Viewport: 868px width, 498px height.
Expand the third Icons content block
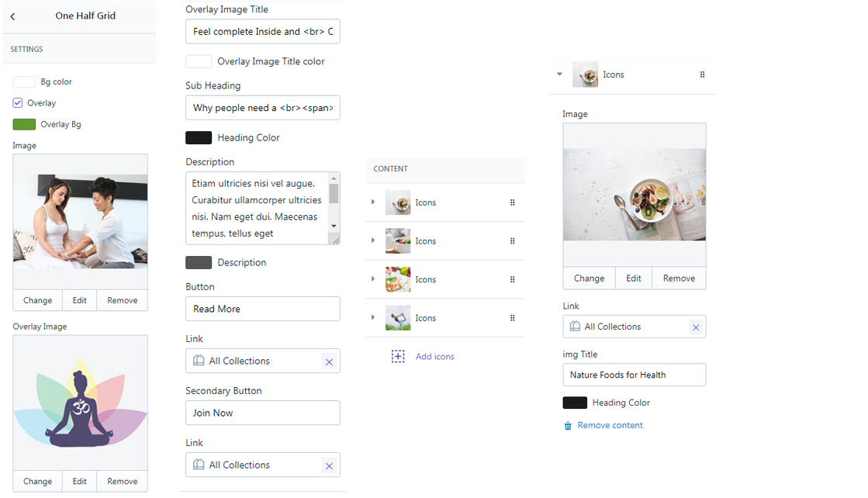click(x=373, y=279)
